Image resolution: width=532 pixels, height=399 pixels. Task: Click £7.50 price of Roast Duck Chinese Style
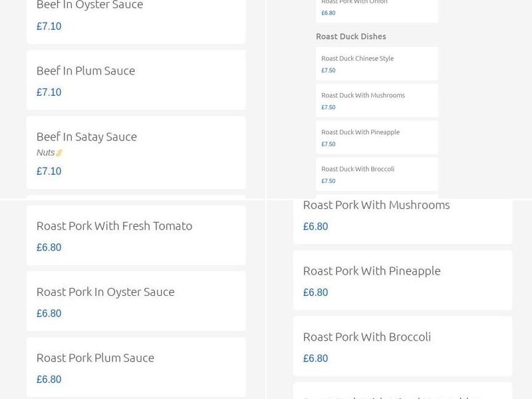coord(329,70)
